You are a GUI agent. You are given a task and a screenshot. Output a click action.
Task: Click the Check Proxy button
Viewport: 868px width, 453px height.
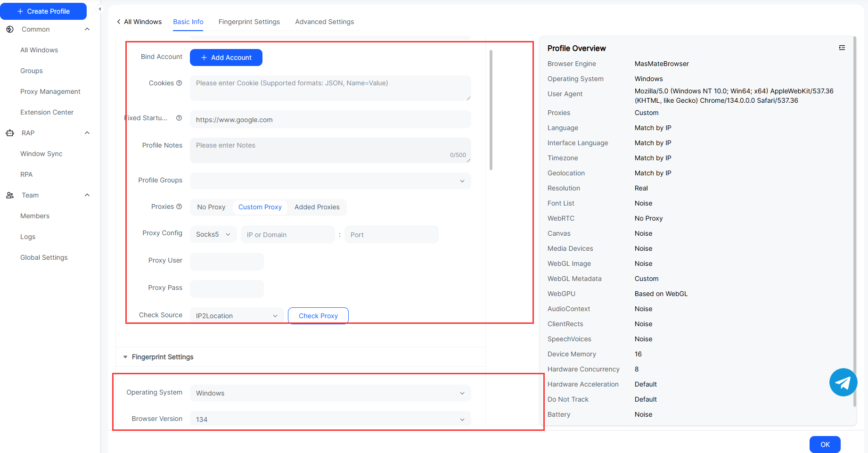coord(318,316)
